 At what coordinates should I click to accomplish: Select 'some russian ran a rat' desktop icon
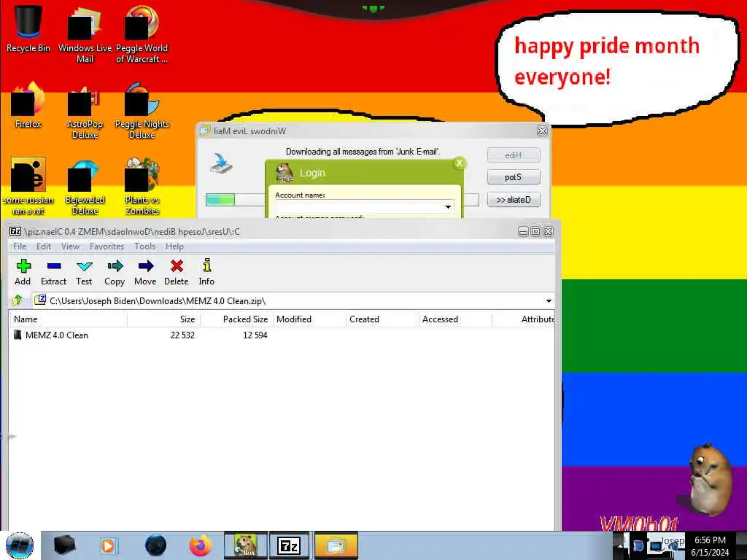point(28,187)
